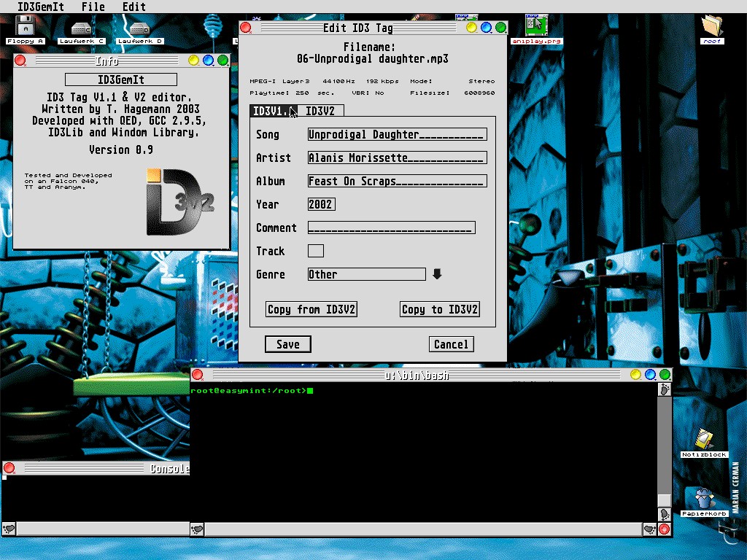
Task: Click the bash window horizontal scrollbar
Action: [424, 529]
